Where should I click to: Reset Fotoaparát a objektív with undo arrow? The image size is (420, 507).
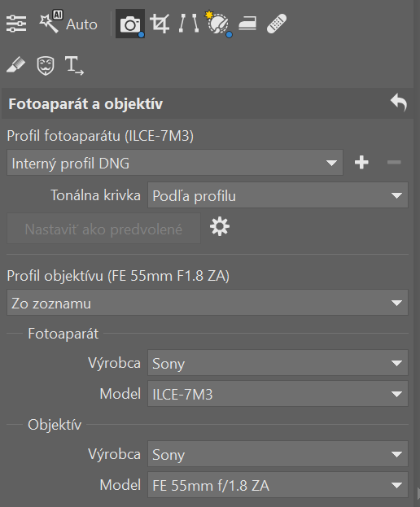[399, 103]
